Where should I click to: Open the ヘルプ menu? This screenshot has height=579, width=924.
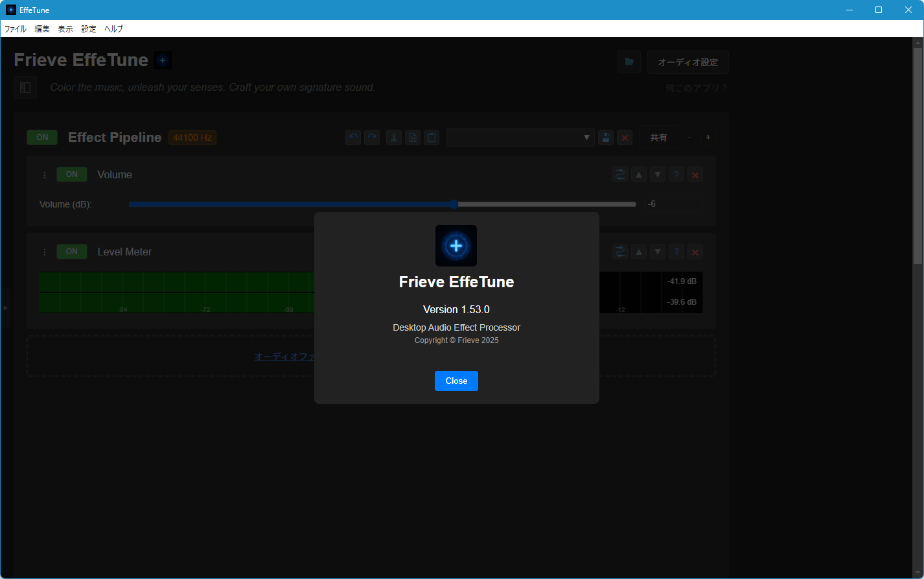[x=113, y=29]
